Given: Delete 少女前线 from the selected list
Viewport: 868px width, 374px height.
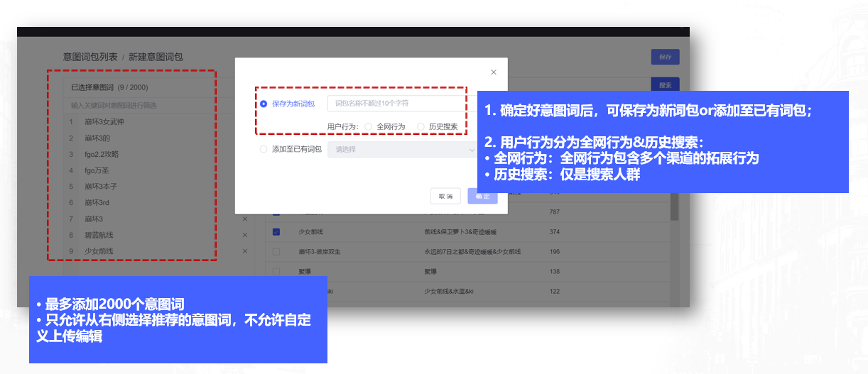Looking at the screenshot, I should pyautogui.click(x=245, y=251).
